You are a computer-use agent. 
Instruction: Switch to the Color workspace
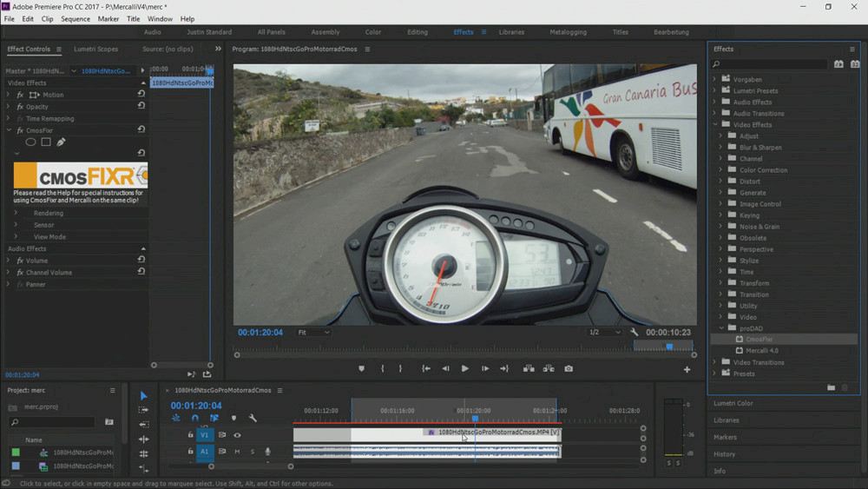(x=373, y=32)
